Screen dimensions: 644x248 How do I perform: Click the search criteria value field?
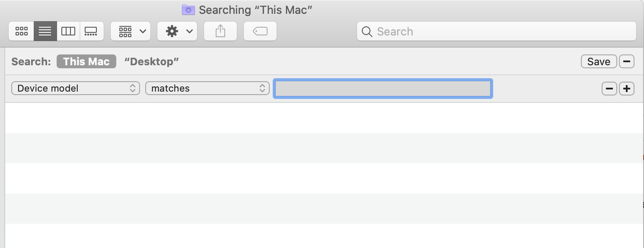(x=383, y=89)
